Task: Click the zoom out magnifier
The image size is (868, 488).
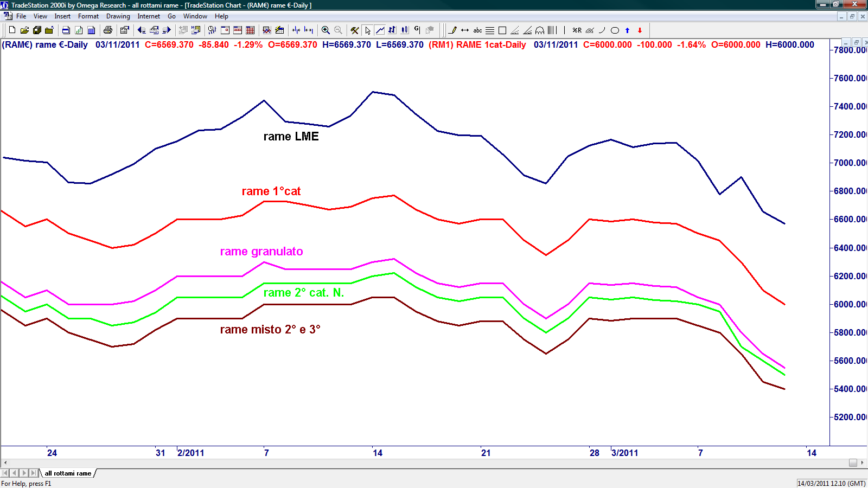Action: pyautogui.click(x=338, y=30)
